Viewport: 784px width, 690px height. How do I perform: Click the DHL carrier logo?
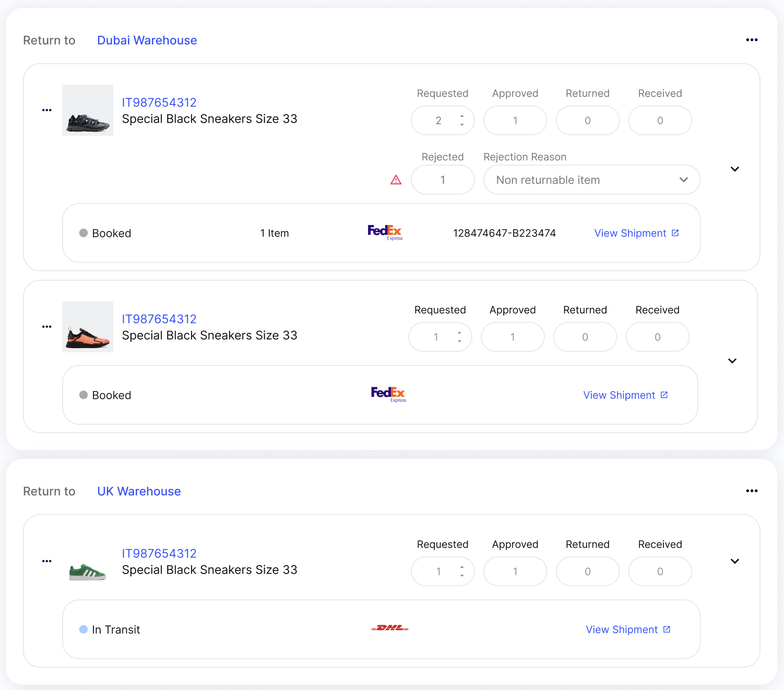[389, 628]
